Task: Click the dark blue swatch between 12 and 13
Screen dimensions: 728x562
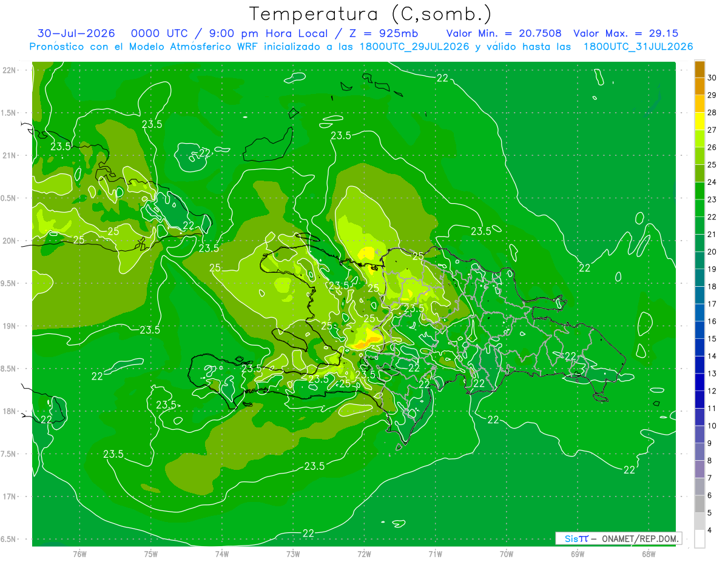Action: click(699, 382)
